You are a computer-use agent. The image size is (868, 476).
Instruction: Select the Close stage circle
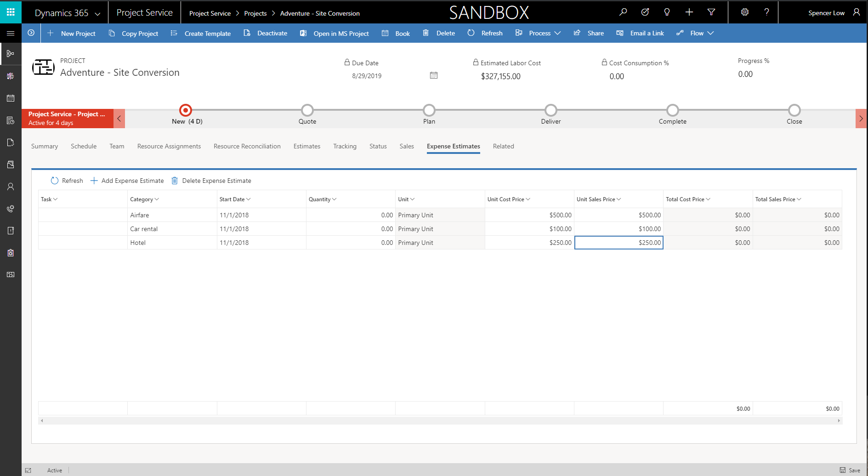[x=794, y=110]
